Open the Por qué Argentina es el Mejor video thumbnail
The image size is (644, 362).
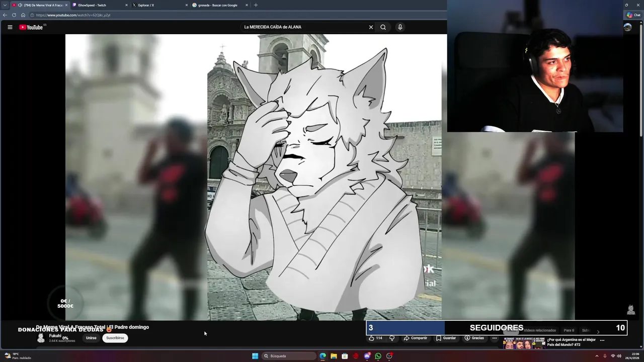tap(524, 343)
